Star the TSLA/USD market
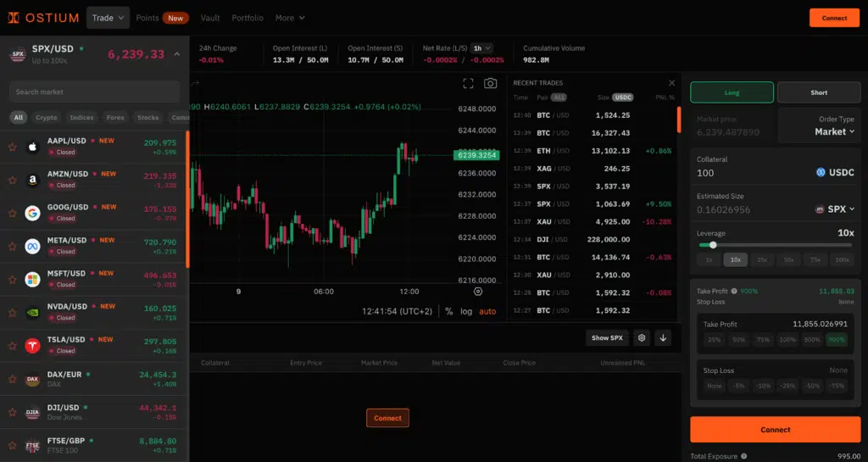This screenshot has width=868, height=462. [x=13, y=345]
